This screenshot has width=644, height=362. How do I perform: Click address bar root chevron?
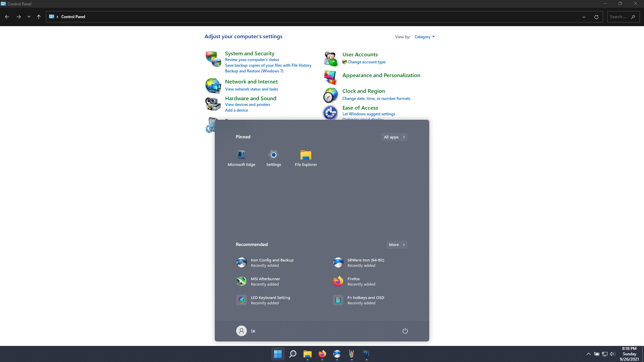[x=57, y=17]
